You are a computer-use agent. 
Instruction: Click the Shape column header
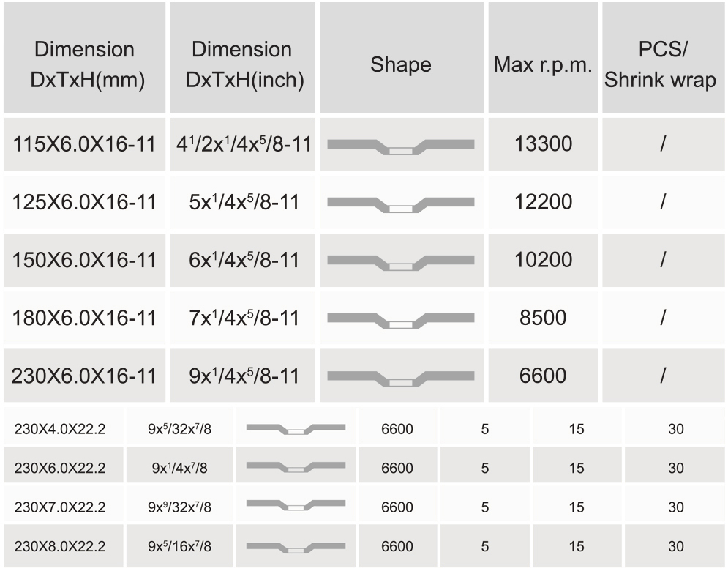(401, 64)
